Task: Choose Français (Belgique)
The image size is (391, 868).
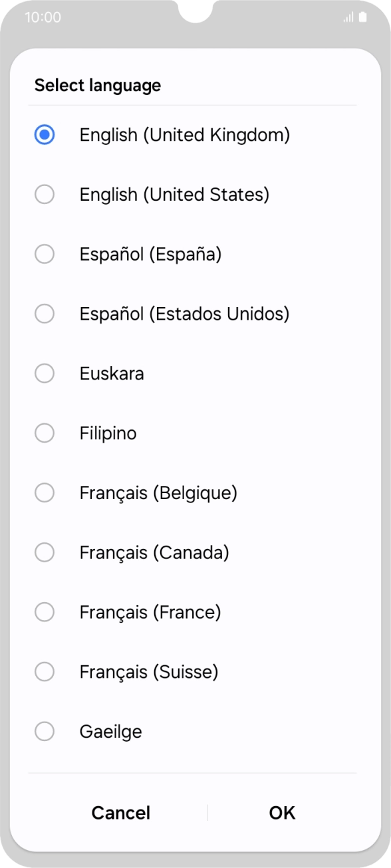Action: click(x=45, y=492)
